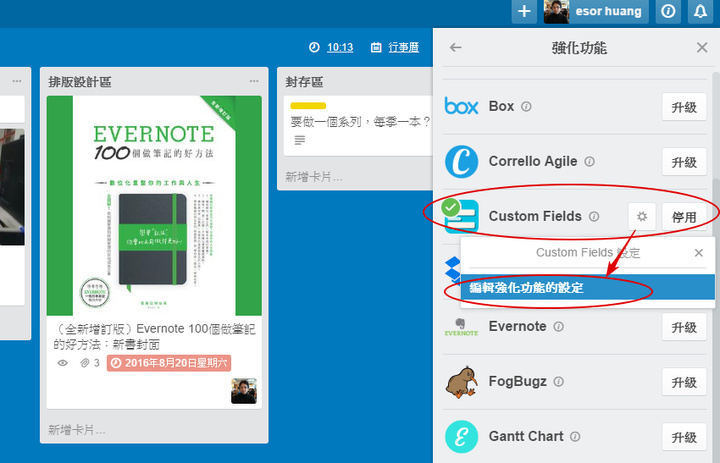Show info for Custom Fields
The width and height of the screenshot is (720, 463).
click(x=594, y=216)
